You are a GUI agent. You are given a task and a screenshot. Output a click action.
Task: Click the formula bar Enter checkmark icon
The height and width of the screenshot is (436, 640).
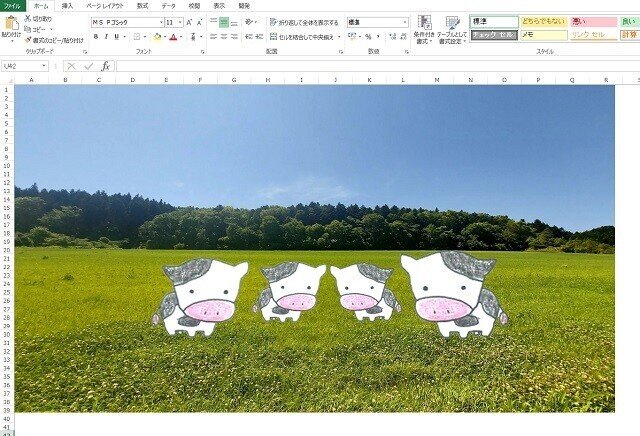(89, 66)
